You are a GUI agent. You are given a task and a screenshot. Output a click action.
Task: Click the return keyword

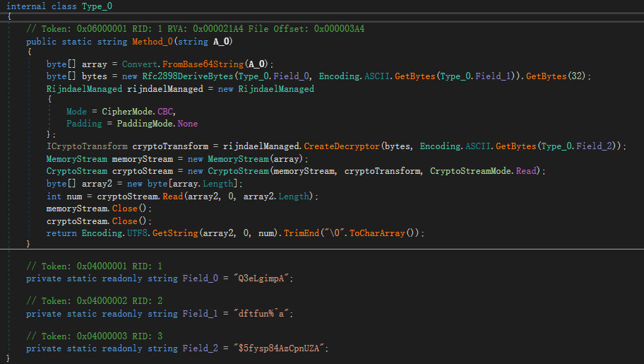pyautogui.click(x=61, y=233)
